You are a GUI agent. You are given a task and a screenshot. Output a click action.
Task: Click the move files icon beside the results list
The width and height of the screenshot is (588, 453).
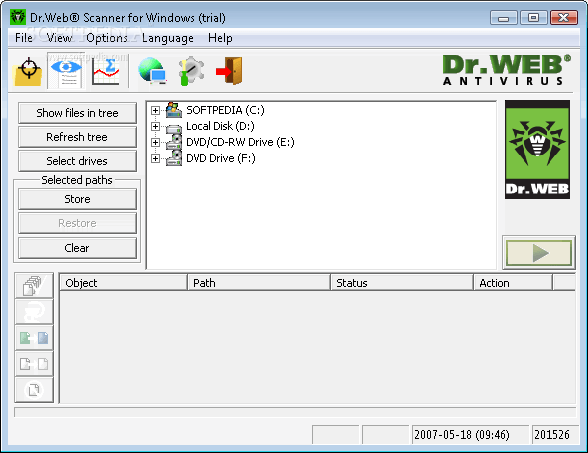coord(34,338)
